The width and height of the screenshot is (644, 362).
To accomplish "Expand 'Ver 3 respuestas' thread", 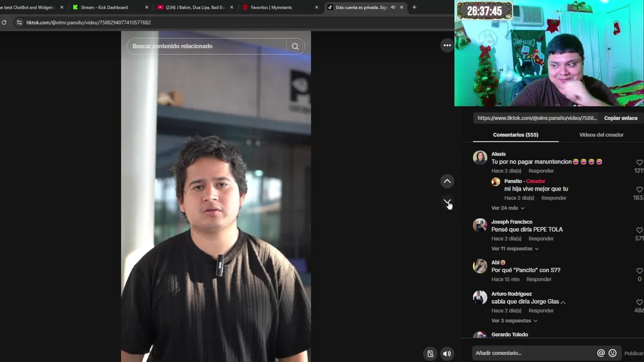I will pyautogui.click(x=514, y=321).
